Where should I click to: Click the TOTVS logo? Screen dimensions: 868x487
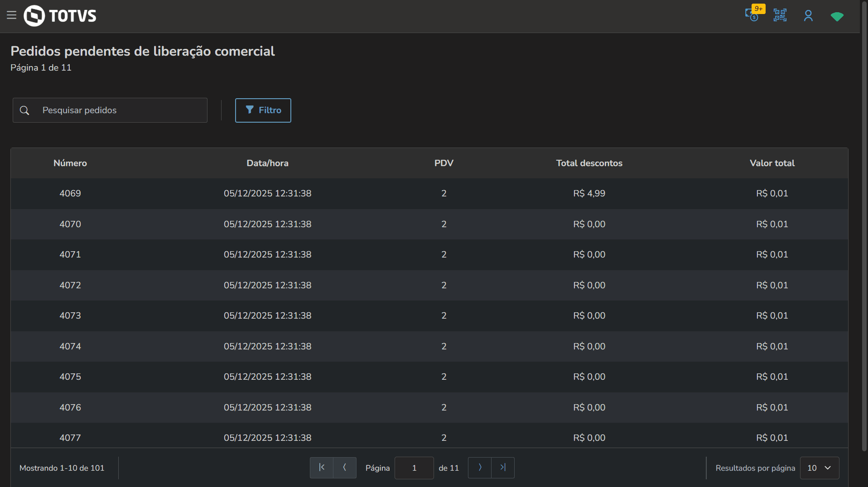pos(60,16)
